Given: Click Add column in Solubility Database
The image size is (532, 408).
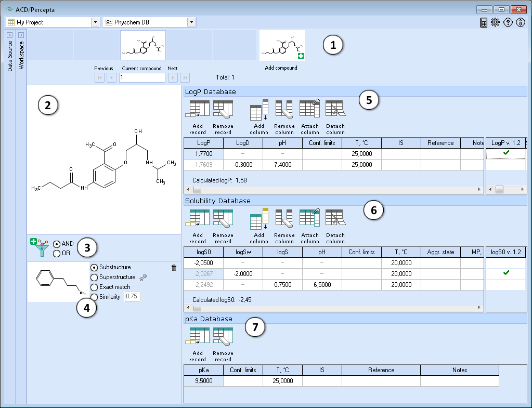Looking at the screenshot, I should pyautogui.click(x=259, y=227).
